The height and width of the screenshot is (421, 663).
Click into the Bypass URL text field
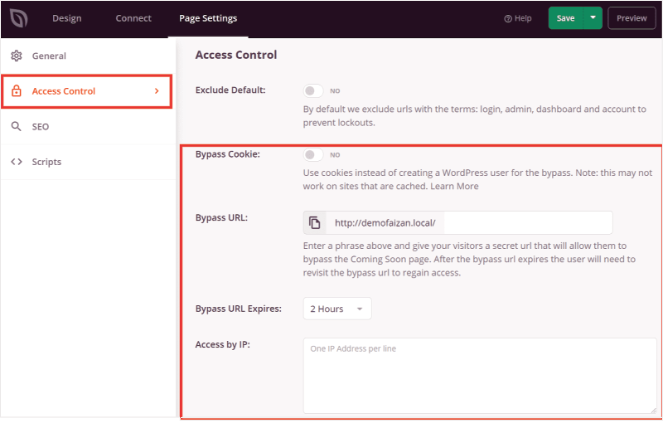coord(468,222)
